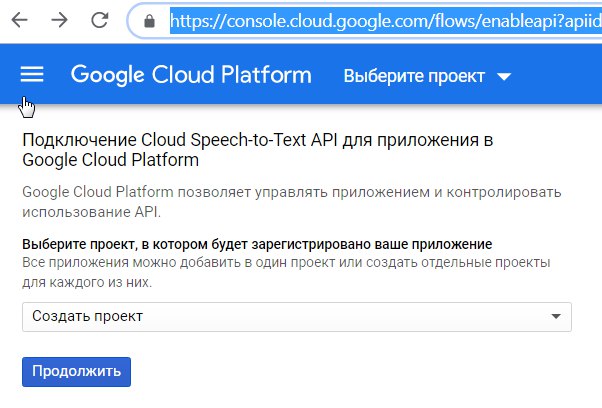
Task: Click the Создать проект dropdown arrow
Action: (556, 317)
